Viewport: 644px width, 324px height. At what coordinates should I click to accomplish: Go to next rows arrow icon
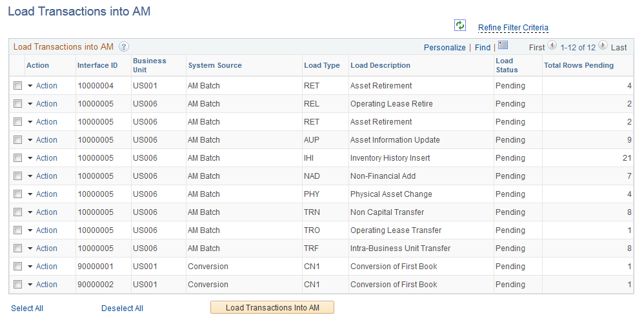(603, 46)
